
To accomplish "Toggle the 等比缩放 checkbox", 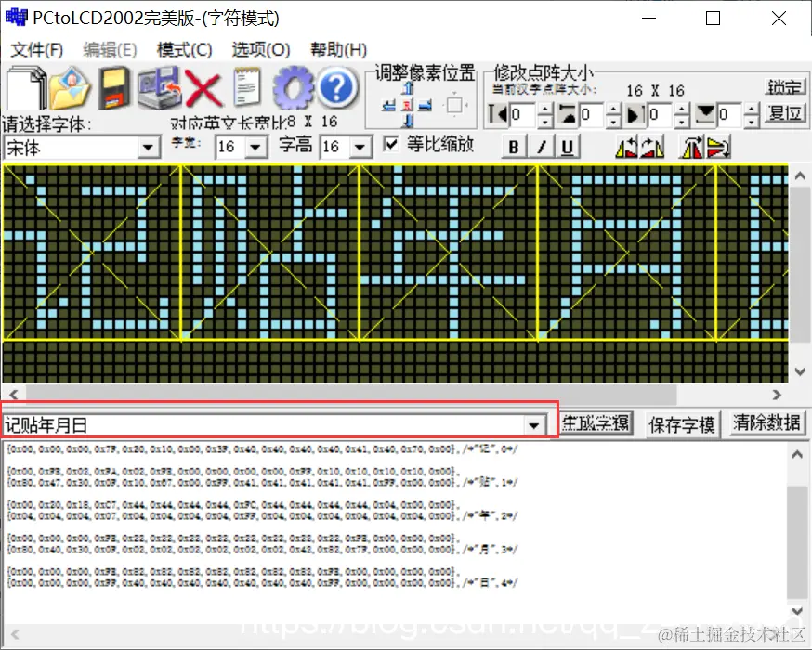I will point(391,145).
